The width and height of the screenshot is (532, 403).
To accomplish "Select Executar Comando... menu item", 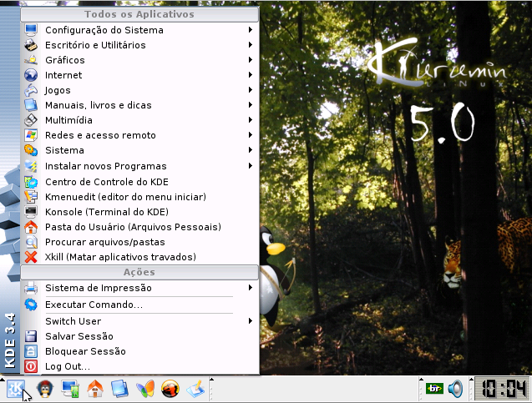I will 139,305.
